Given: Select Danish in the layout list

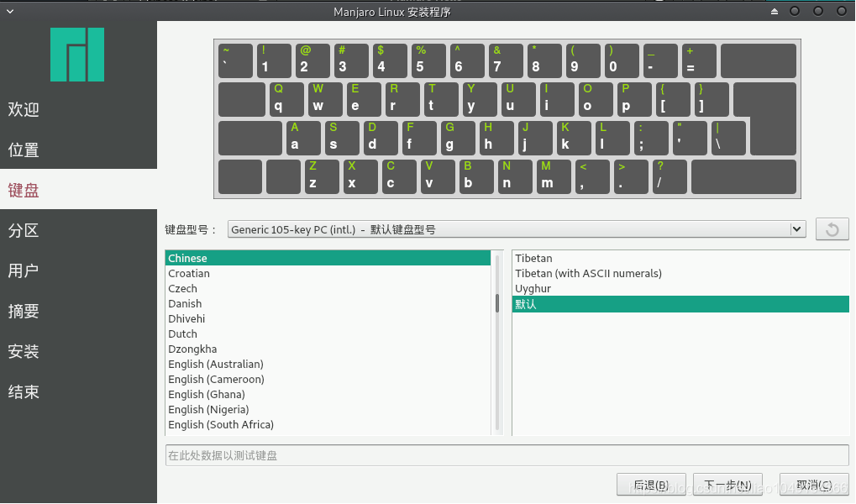Looking at the screenshot, I should (x=328, y=303).
